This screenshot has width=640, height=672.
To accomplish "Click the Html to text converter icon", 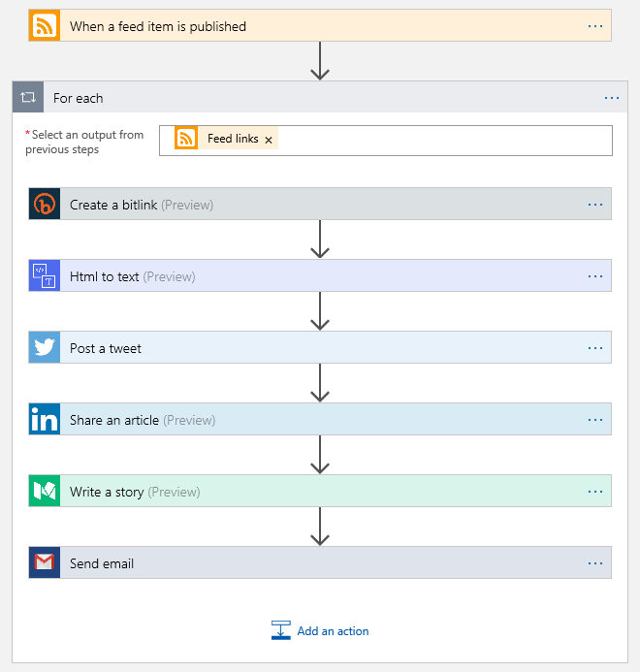I will click(x=45, y=275).
